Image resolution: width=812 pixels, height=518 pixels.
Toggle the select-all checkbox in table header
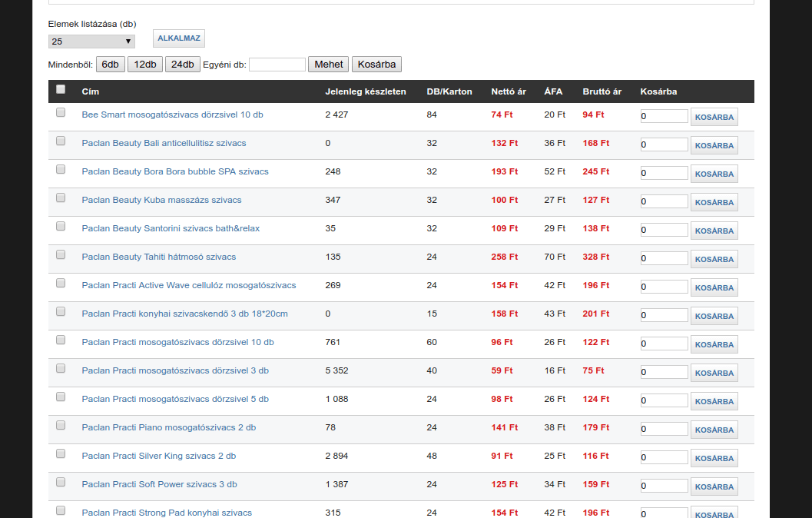pyautogui.click(x=61, y=89)
